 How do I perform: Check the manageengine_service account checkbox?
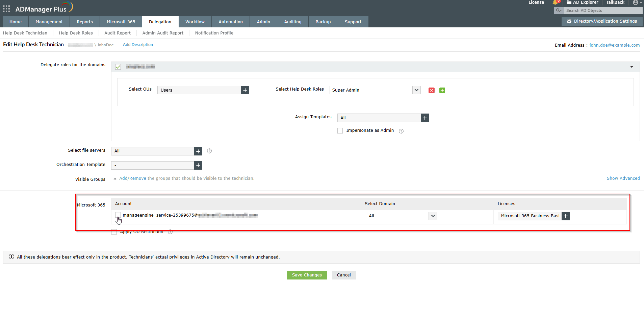(x=118, y=215)
